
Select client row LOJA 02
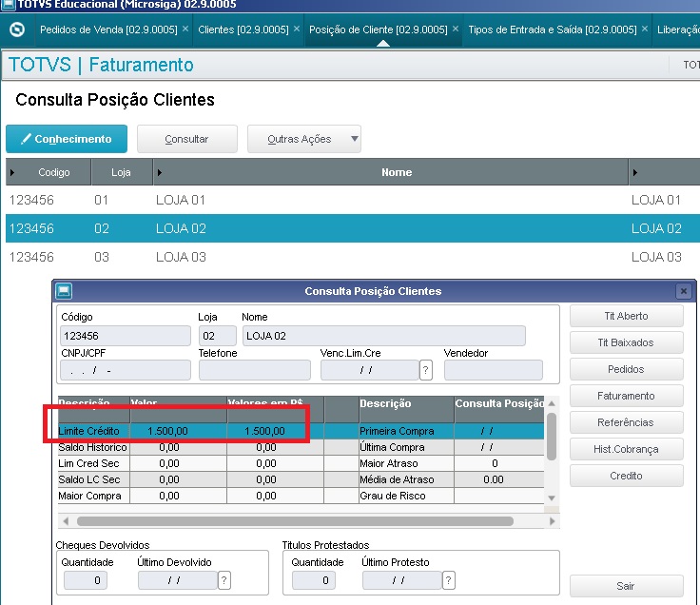353,228
